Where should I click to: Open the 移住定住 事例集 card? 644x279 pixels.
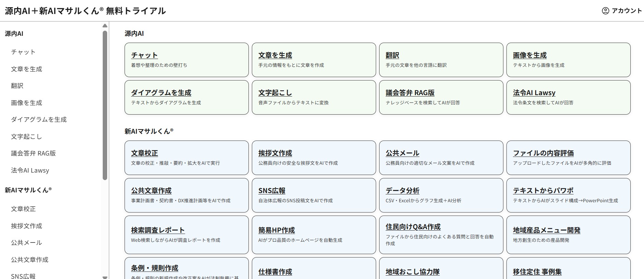(x=569, y=268)
